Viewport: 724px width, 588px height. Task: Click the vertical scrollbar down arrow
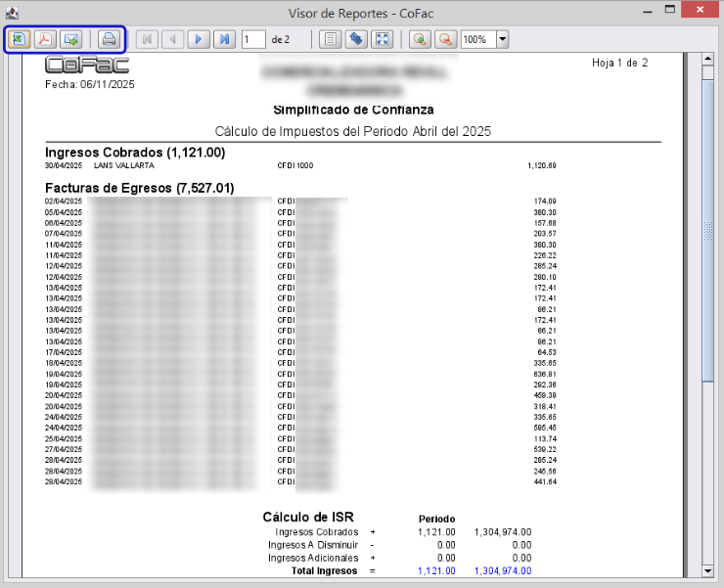click(x=707, y=571)
